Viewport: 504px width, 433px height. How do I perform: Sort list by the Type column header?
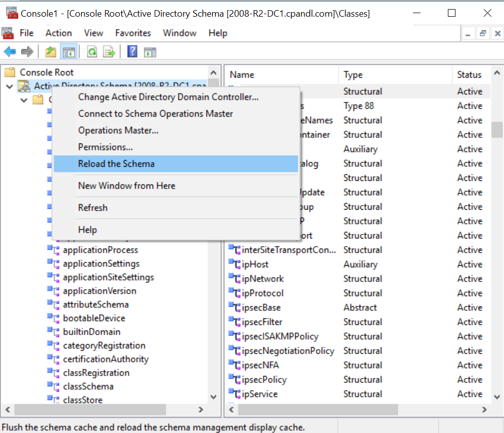[395, 75]
